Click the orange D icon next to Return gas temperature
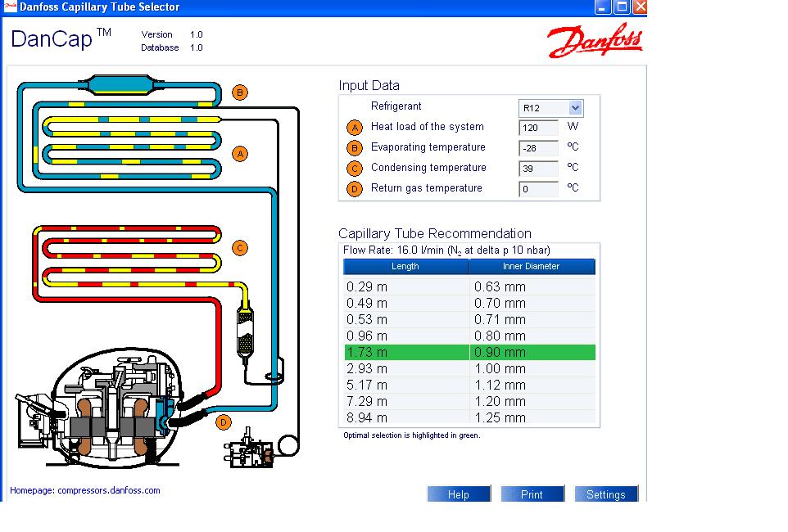The image size is (788, 532). (355, 189)
